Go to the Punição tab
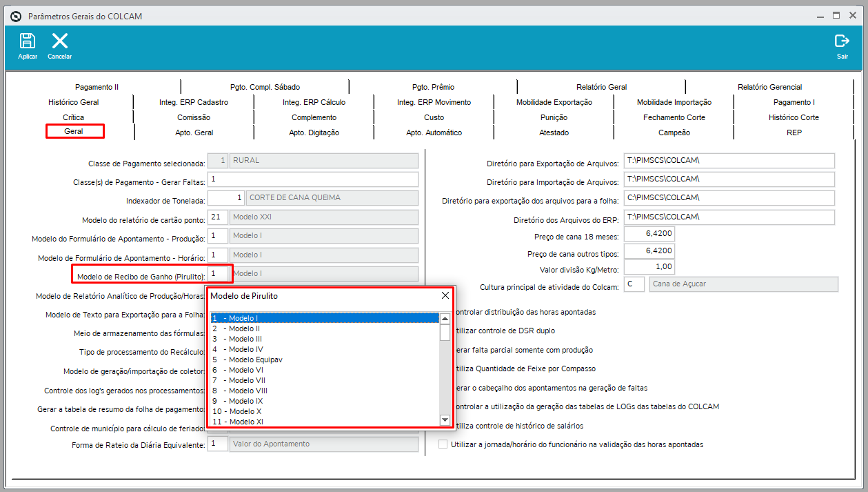This screenshot has height=492, width=868. click(554, 117)
